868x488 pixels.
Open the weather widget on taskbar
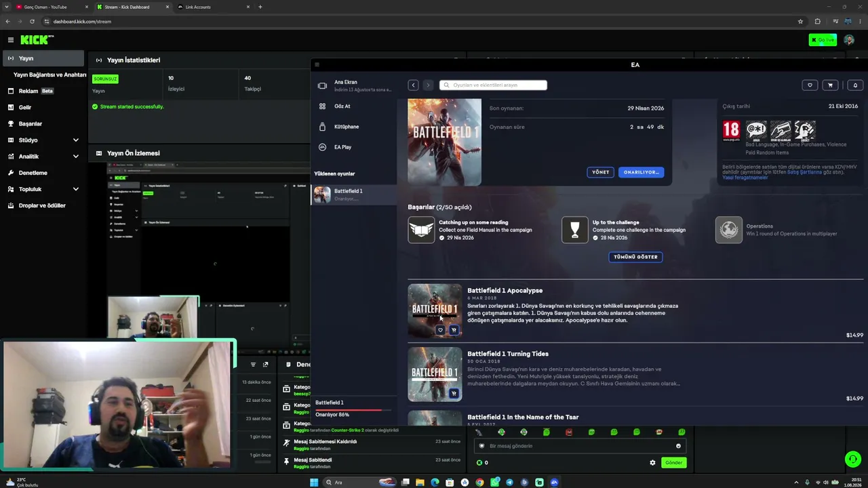tap(22, 483)
